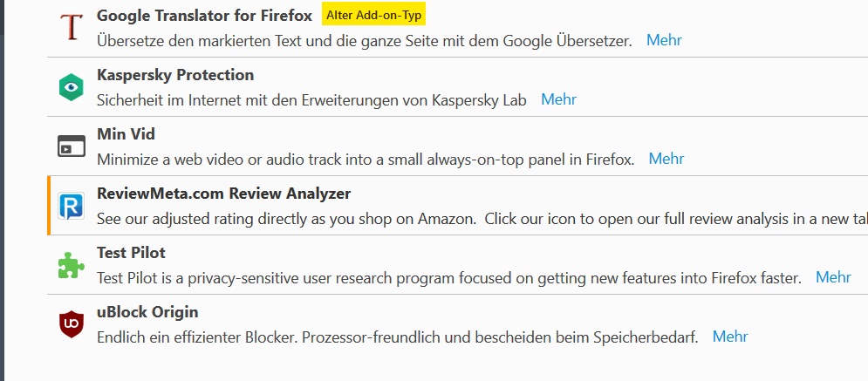Click the ReviewMeta.com Review Analyzer icon
Image resolution: width=868 pixels, height=381 pixels.
pyautogui.click(x=71, y=206)
